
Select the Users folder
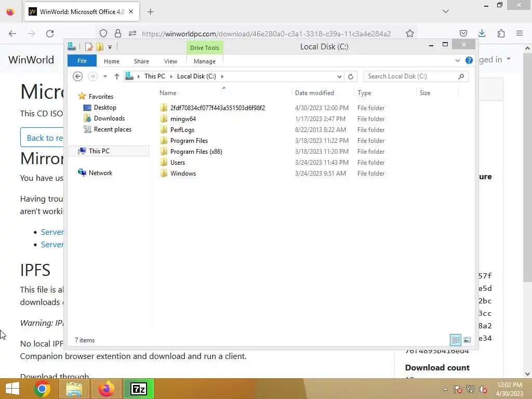pos(178,162)
